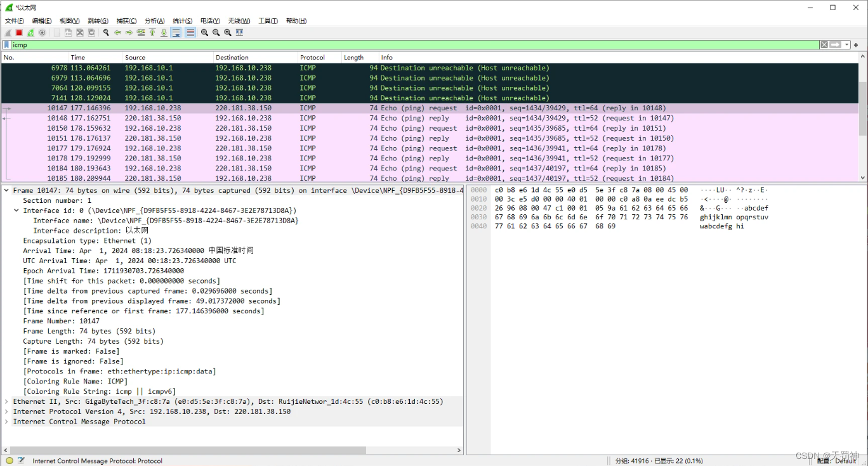Select packet 10177 row
Image resolution: width=868 pixels, height=466 pixels.
coord(430,148)
